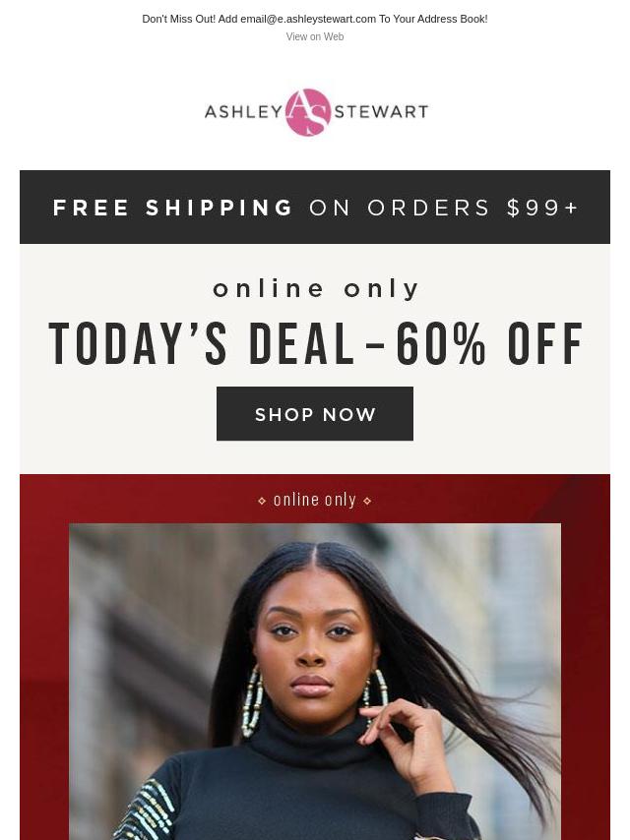Click the online only heading above Today's Deal
Viewport: 630px width, 840px height.
315,289
